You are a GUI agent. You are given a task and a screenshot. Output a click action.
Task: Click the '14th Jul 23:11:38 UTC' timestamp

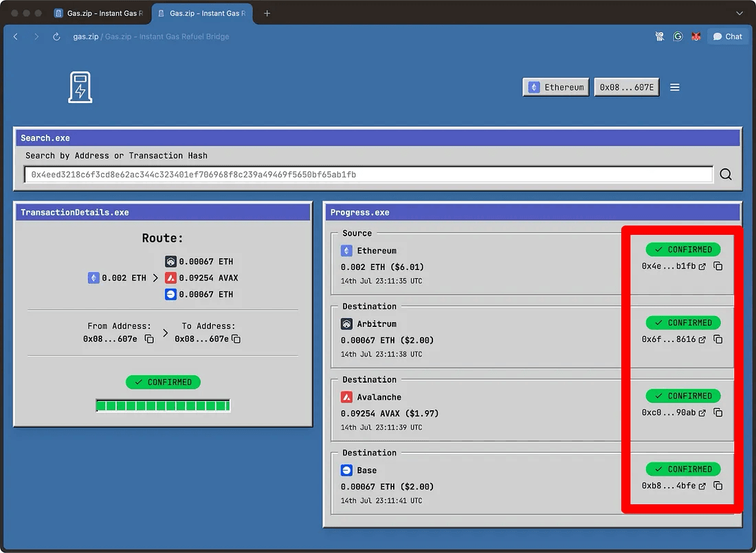pyautogui.click(x=381, y=354)
